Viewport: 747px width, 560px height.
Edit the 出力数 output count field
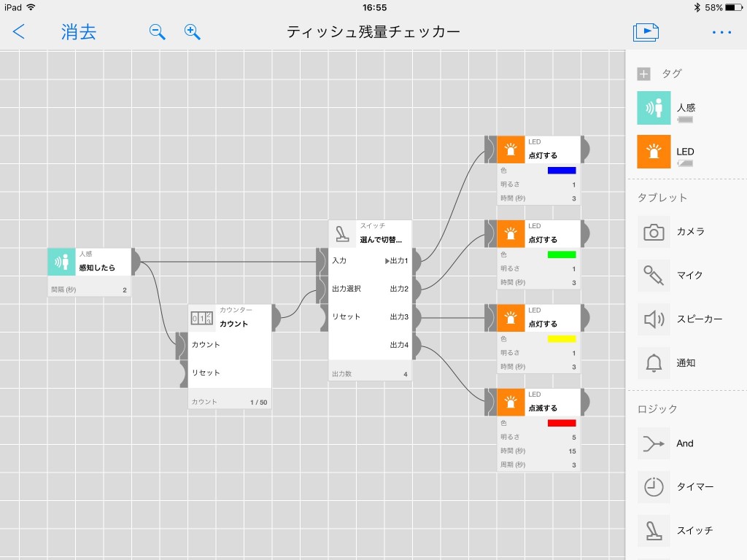coord(370,374)
